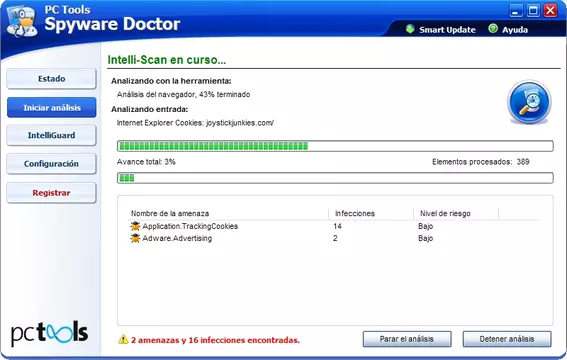Maximize the Spyware Doctor window
This screenshot has height=360, width=567.
pos(533,10)
